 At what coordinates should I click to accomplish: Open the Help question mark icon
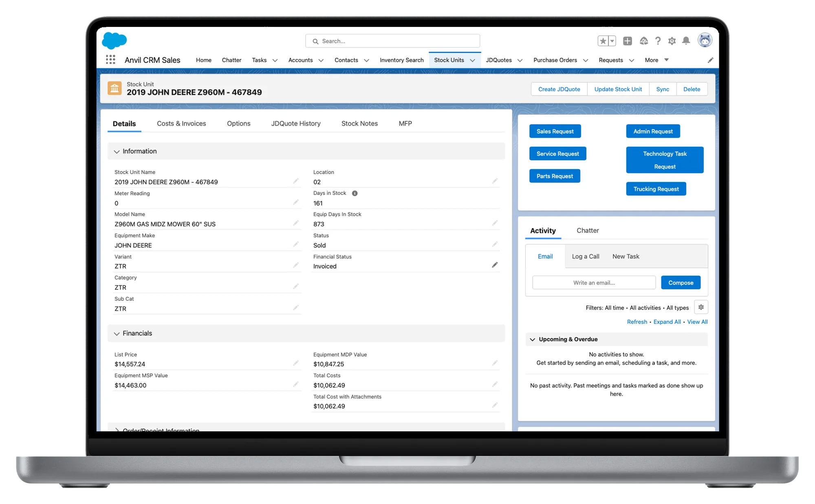pos(658,41)
